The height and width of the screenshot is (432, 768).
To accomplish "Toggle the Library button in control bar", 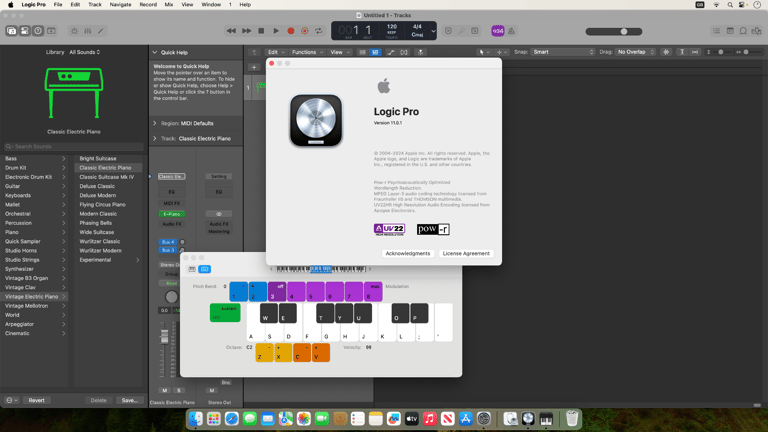I will tap(11, 31).
